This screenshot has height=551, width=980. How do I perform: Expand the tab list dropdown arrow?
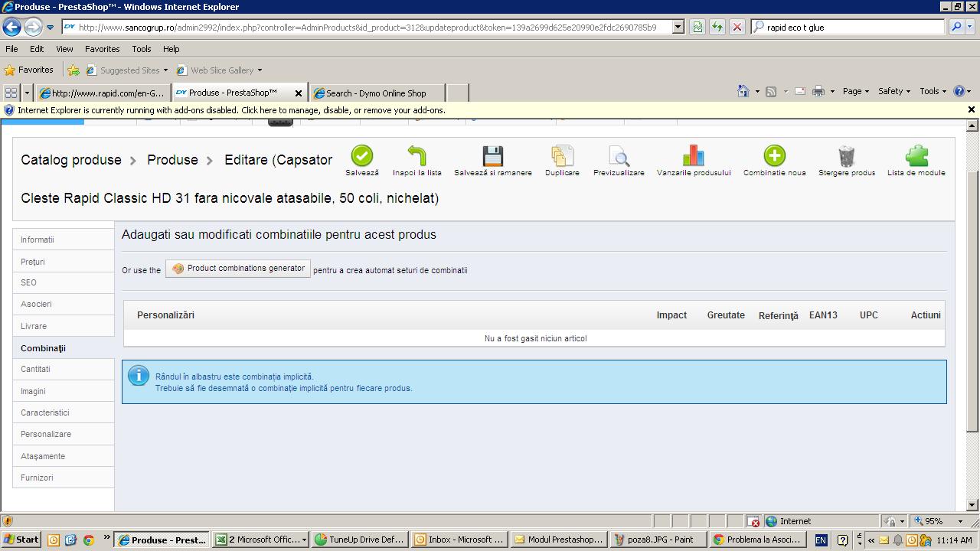pos(27,93)
